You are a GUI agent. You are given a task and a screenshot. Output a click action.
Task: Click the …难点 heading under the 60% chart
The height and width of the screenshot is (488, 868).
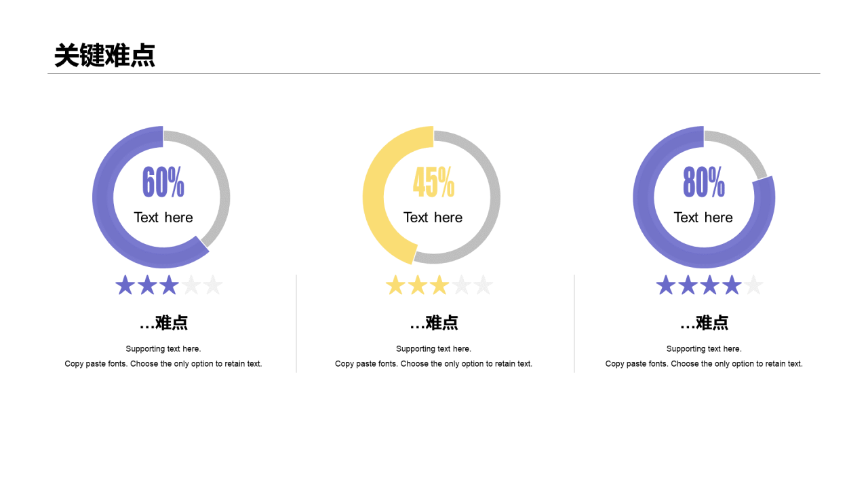[163, 323]
